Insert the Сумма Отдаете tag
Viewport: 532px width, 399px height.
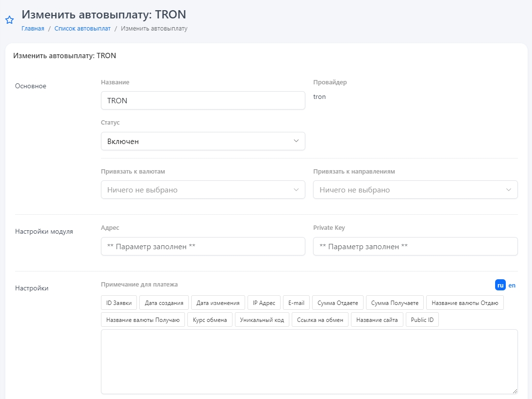tap(337, 303)
